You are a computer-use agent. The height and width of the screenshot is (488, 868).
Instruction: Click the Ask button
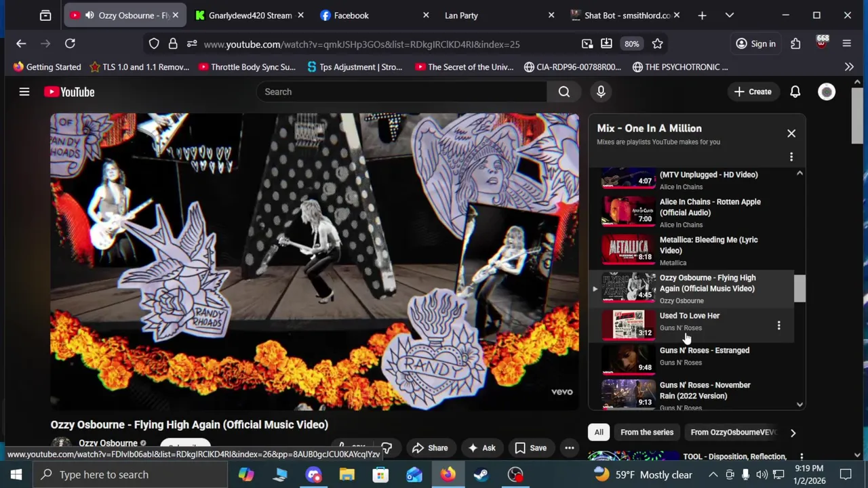(x=482, y=448)
